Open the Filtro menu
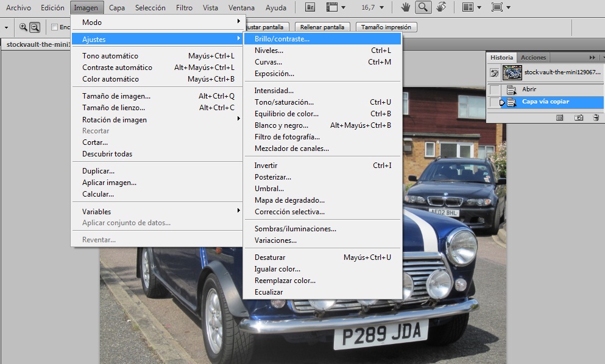 coord(184,8)
